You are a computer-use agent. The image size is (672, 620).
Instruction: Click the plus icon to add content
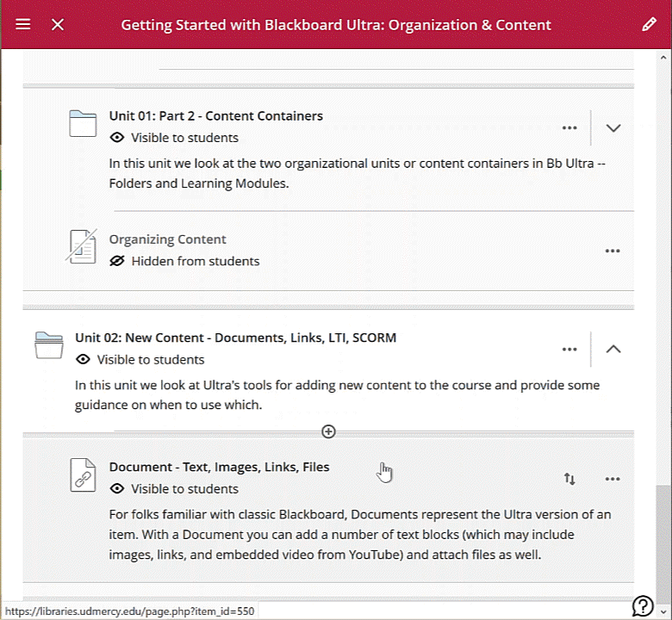coord(329,431)
